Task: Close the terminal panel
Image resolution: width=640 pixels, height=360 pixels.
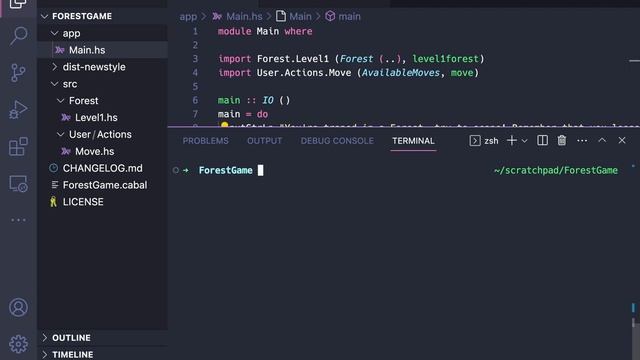Action: (x=622, y=140)
